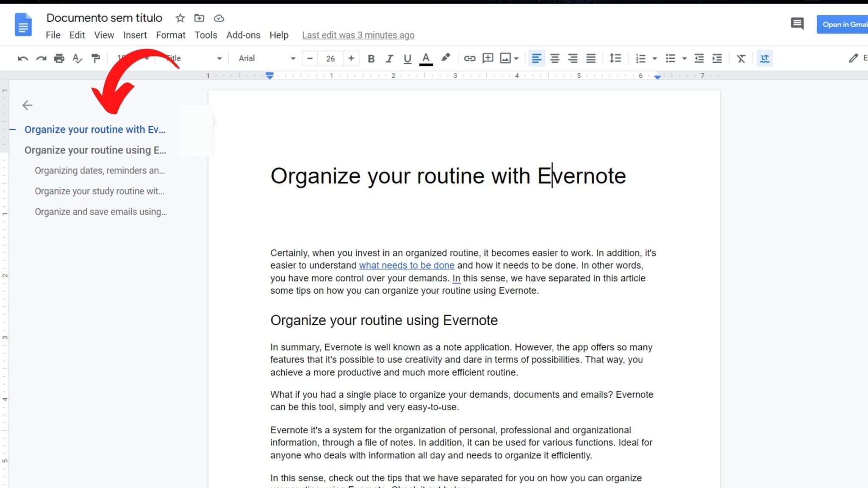This screenshot has width=868, height=488.
Task: Open the Insert menu
Action: click(x=135, y=35)
